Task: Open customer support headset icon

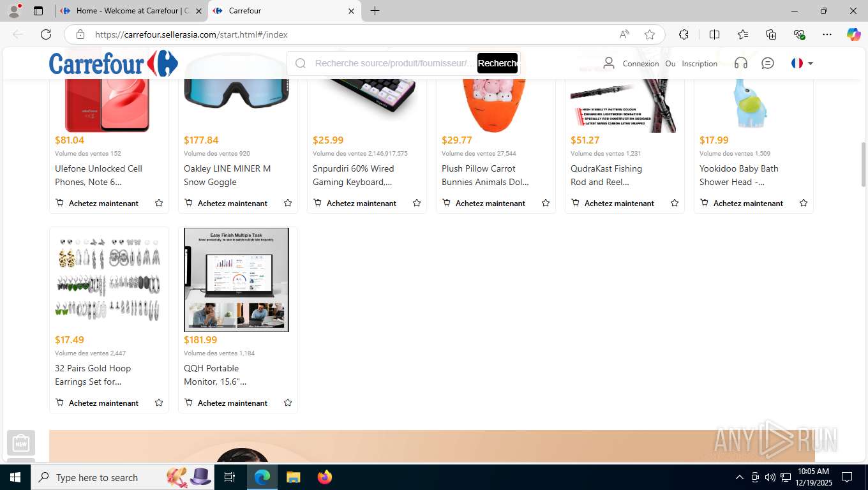Action: click(741, 63)
